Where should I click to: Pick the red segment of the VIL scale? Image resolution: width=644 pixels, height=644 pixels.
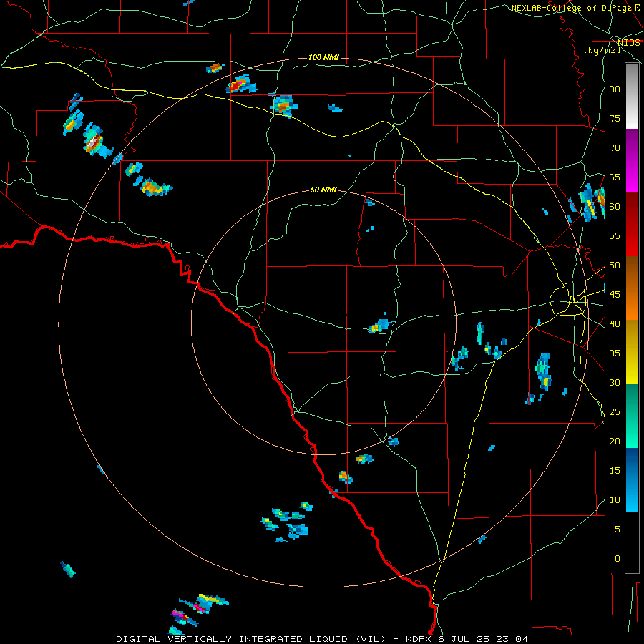coord(632,225)
